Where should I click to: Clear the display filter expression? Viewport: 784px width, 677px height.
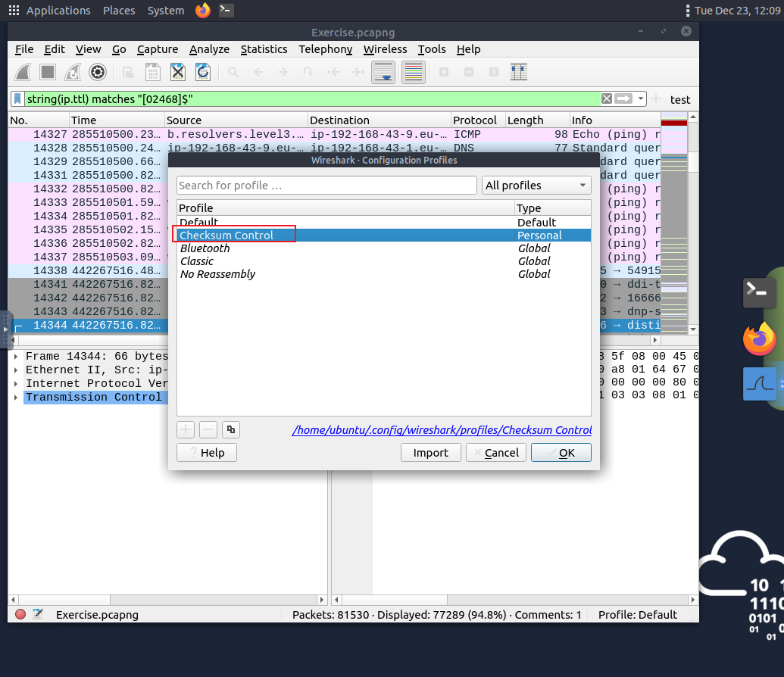(x=607, y=98)
